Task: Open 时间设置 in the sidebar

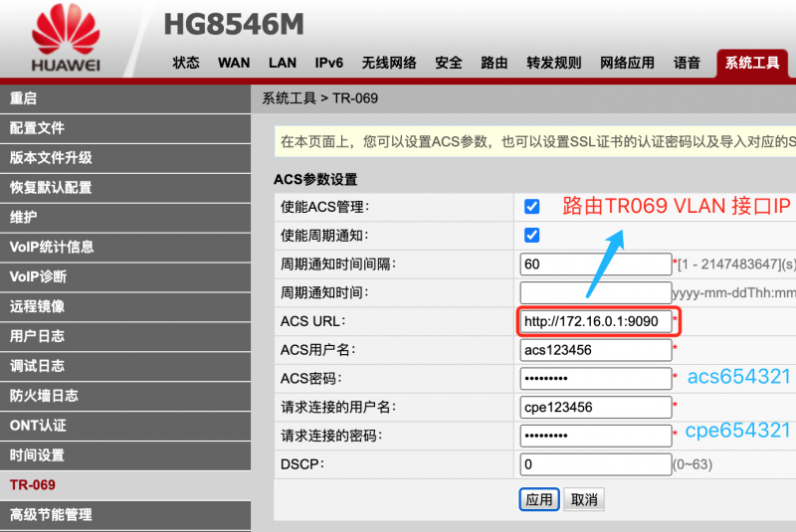Action: tap(125, 455)
